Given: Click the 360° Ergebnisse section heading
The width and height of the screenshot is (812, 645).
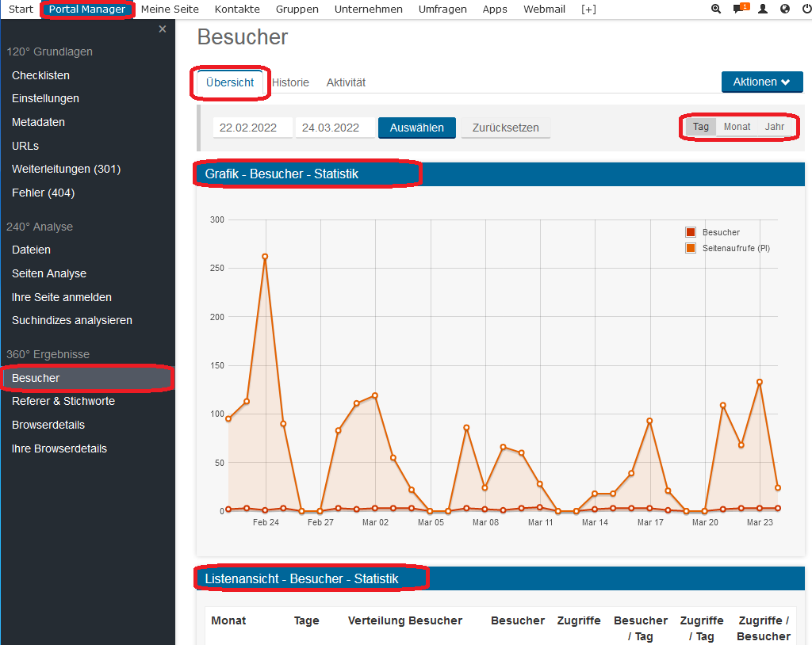Looking at the screenshot, I should tap(48, 354).
